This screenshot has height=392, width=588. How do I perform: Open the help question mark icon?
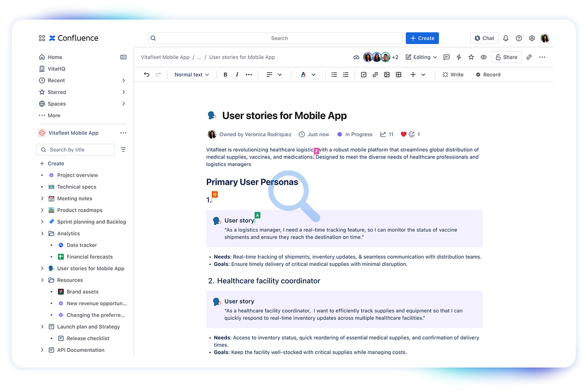[519, 38]
